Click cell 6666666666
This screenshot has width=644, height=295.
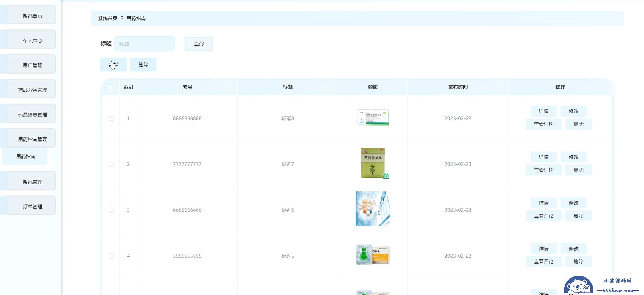[x=187, y=210]
